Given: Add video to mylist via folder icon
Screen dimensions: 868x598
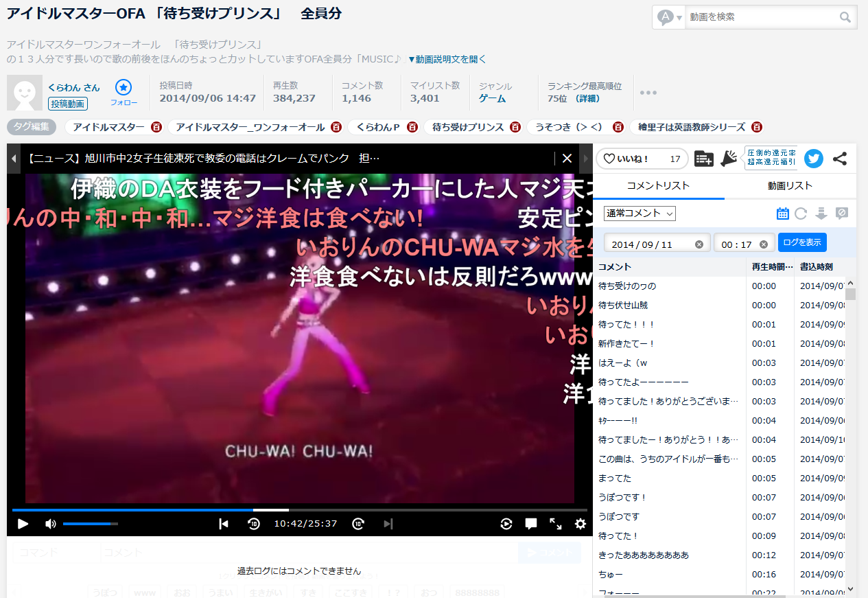Looking at the screenshot, I should tap(703, 159).
